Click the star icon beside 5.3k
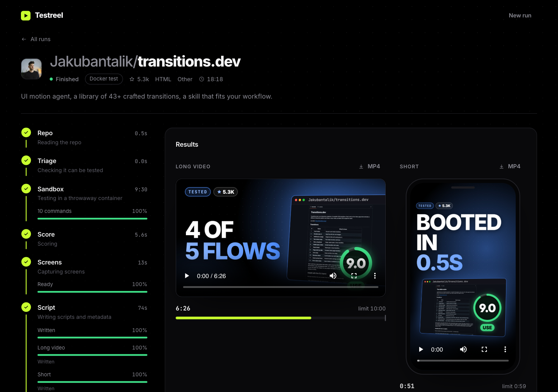Viewport: 558px width, 392px height. click(132, 79)
